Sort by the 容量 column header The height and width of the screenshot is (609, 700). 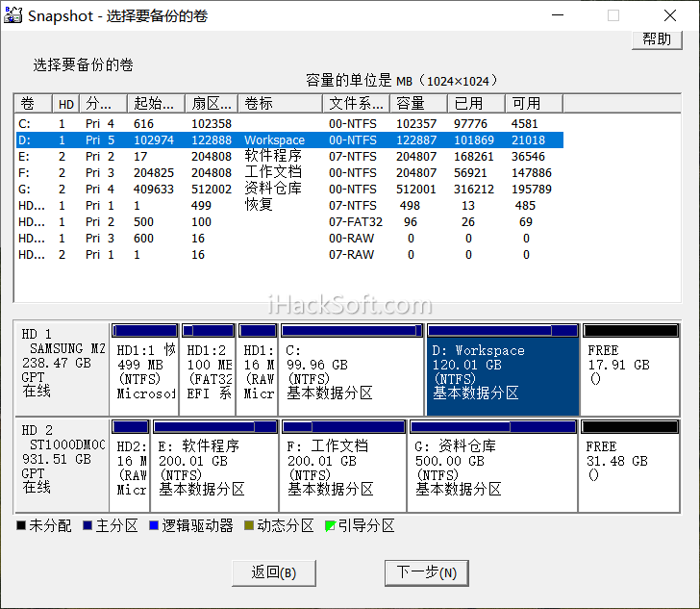click(418, 104)
